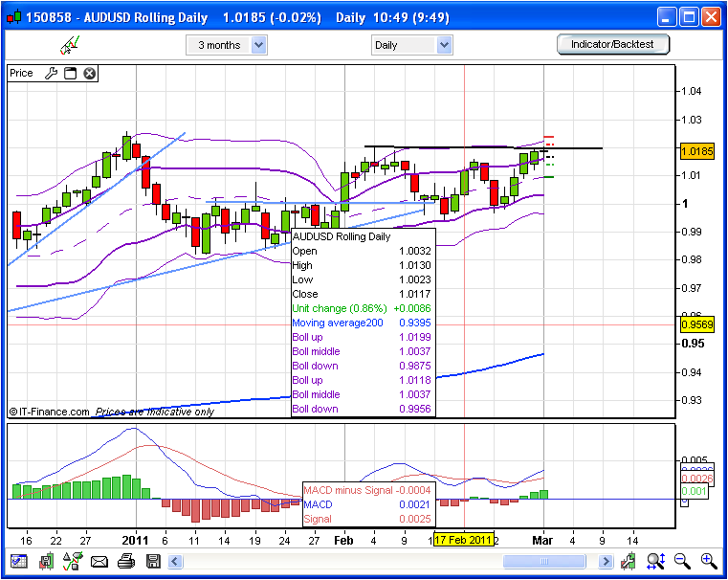Click the 'Feb' label on time axis

pos(343,541)
